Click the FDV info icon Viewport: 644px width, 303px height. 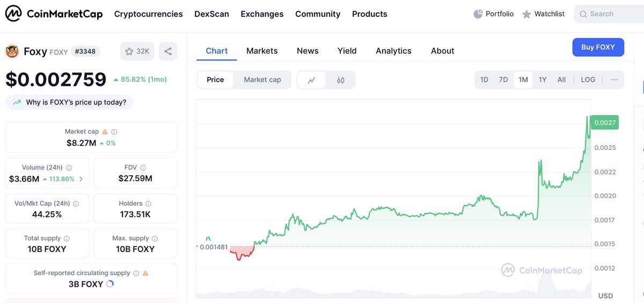(143, 168)
